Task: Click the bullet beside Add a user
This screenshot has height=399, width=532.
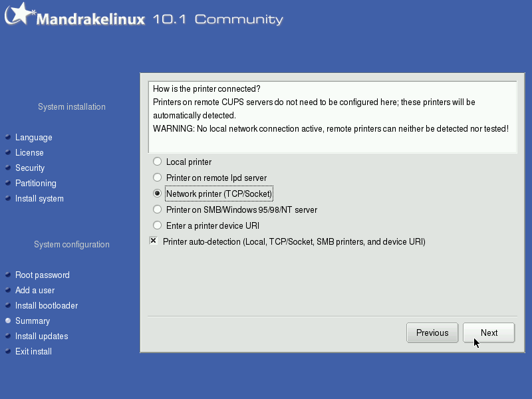Action: (8, 290)
